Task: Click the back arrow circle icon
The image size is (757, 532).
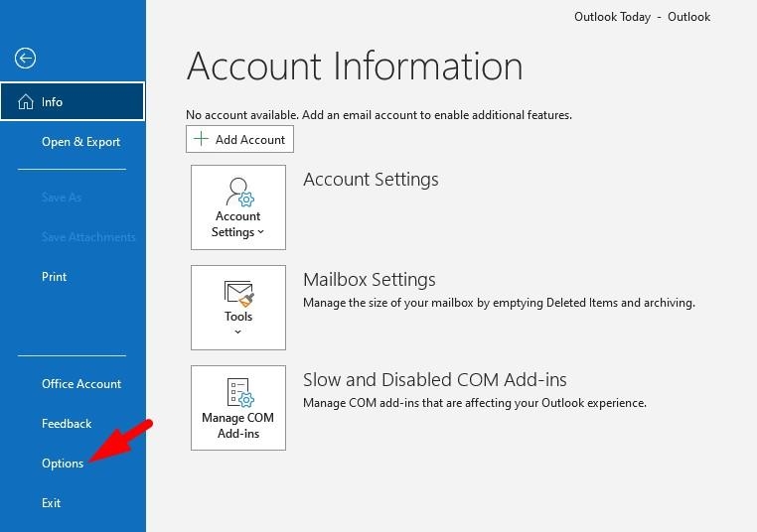Action: click(x=25, y=59)
